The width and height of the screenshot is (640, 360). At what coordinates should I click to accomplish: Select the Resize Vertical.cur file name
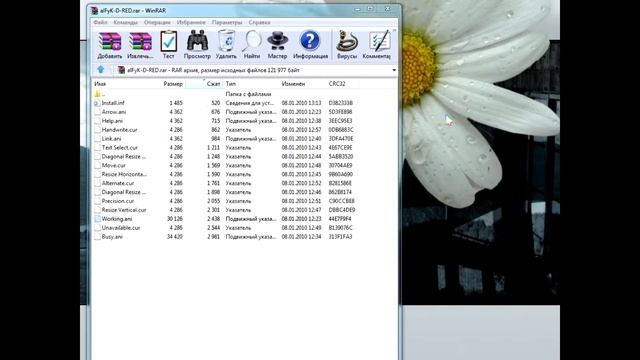pyautogui.click(x=124, y=210)
